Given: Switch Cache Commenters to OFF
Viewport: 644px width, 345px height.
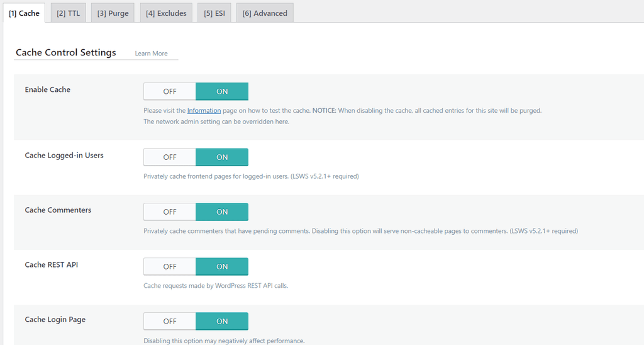Looking at the screenshot, I should pyautogui.click(x=170, y=212).
